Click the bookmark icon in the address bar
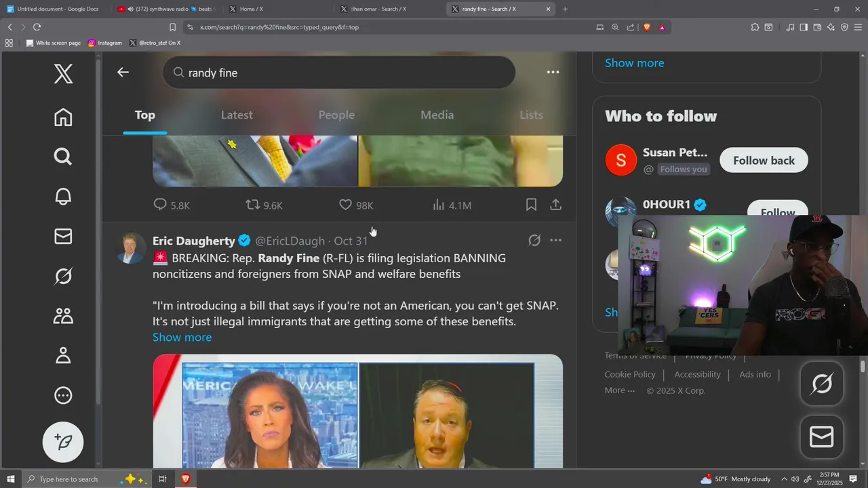Viewport: 868px width, 488px height. point(172,27)
